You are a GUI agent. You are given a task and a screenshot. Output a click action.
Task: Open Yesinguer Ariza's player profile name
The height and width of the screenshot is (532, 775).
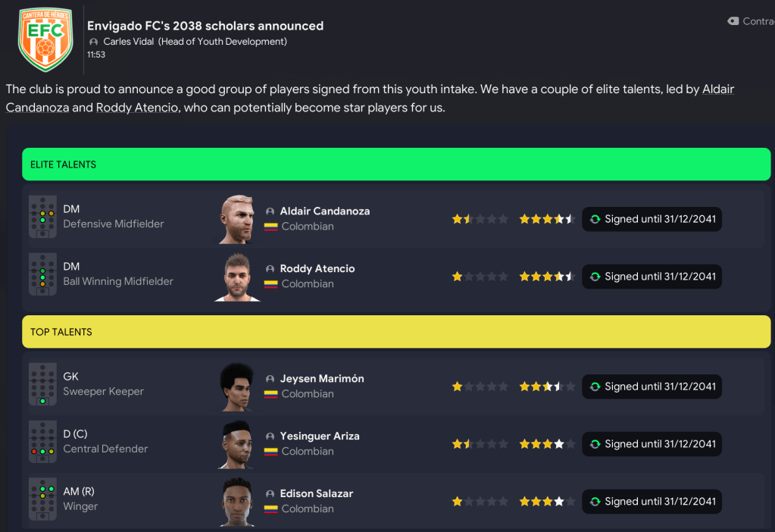click(x=320, y=436)
